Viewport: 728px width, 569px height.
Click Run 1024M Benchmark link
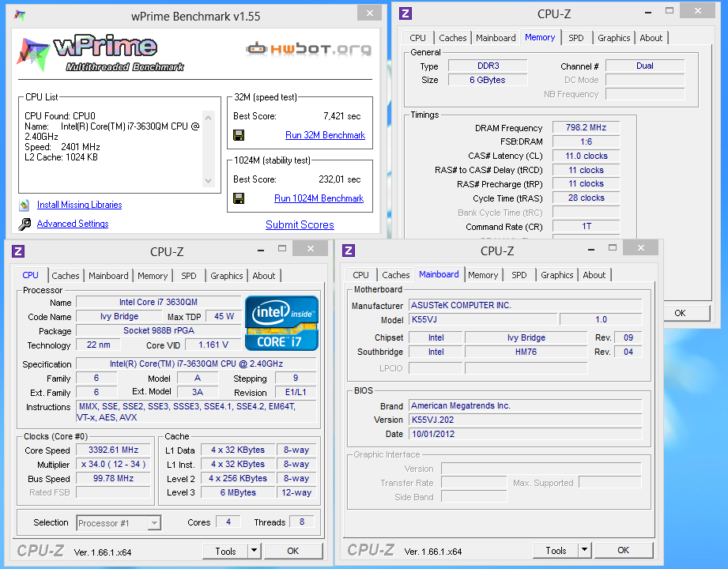click(x=319, y=198)
